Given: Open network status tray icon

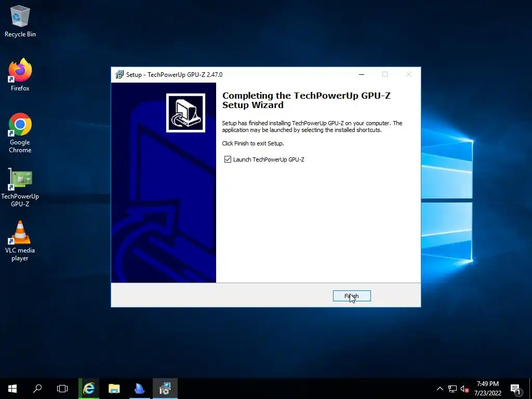Looking at the screenshot, I should [x=453, y=389].
